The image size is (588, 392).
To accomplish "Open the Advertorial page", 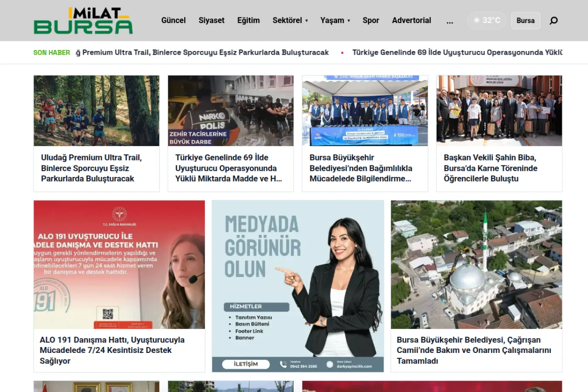I will tap(412, 20).
